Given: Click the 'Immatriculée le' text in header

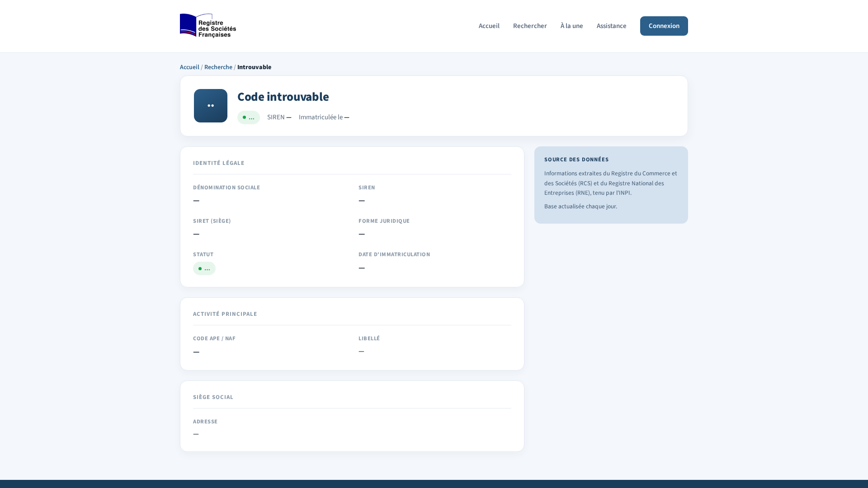Looking at the screenshot, I should (x=321, y=117).
